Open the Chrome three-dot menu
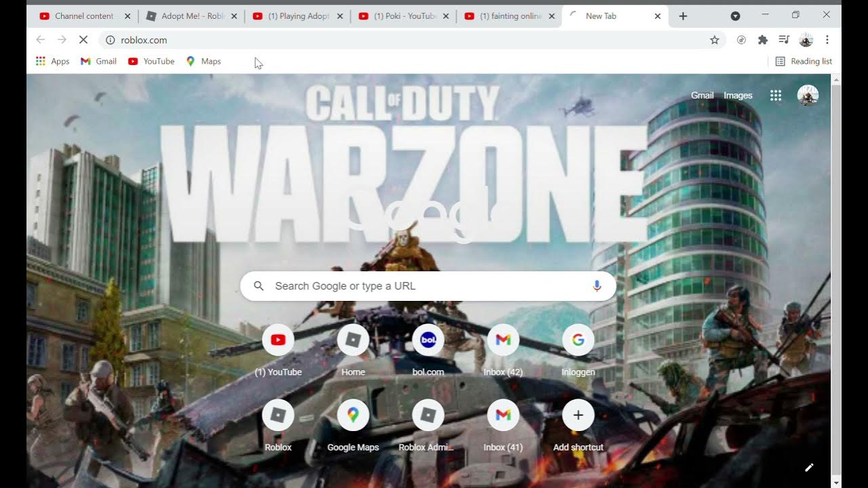 [x=827, y=40]
